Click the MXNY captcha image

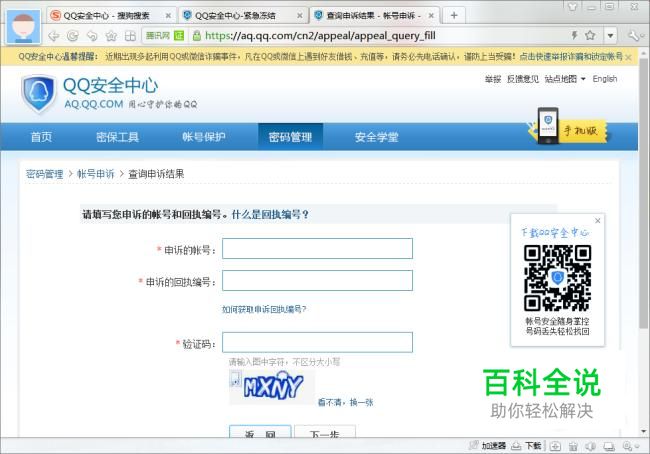(274, 387)
